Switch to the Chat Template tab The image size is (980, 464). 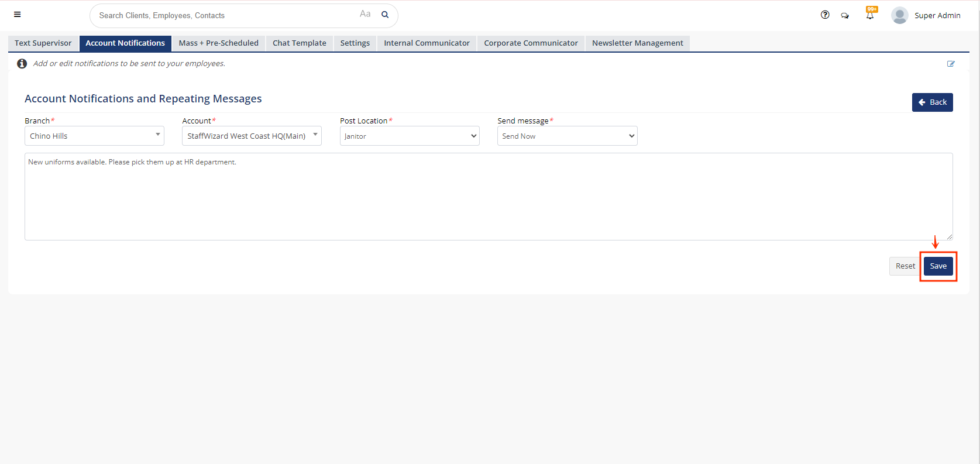pyautogui.click(x=299, y=43)
